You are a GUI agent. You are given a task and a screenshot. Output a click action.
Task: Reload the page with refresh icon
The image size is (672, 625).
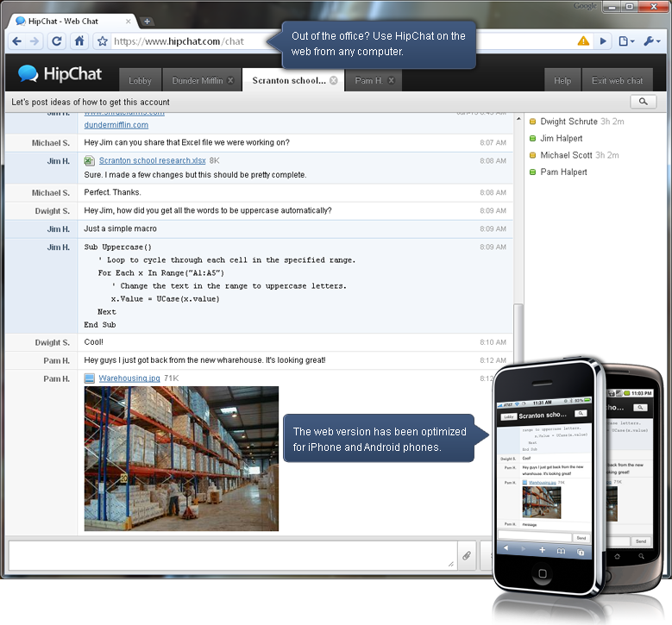(57, 41)
